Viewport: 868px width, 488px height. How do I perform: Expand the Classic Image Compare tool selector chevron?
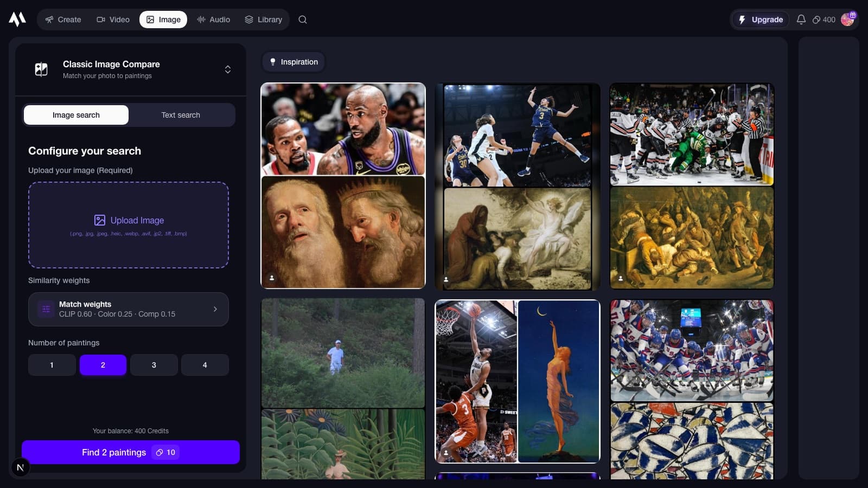228,69
